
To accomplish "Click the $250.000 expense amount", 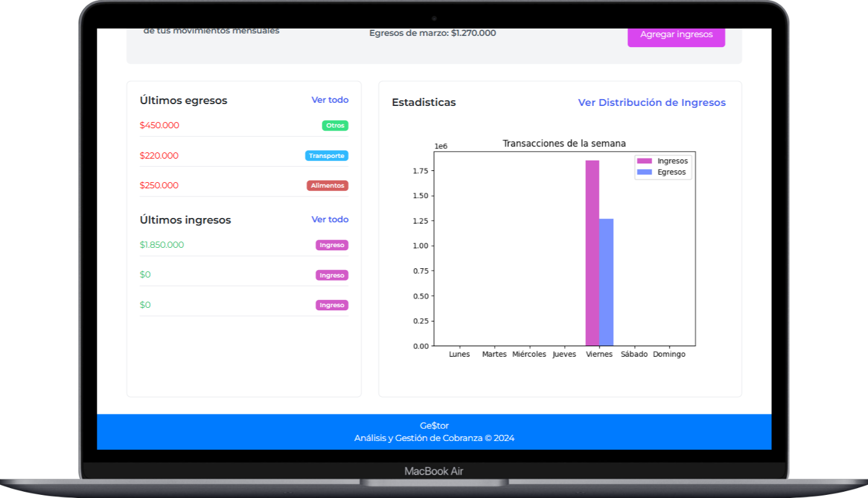I will 159,185.
